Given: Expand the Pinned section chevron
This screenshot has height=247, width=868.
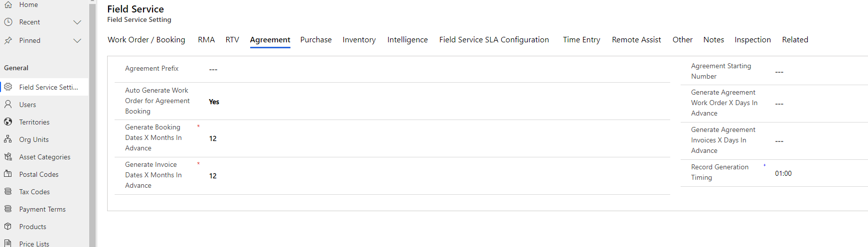Looking at the screenshot, I should (x=77, y=40).
